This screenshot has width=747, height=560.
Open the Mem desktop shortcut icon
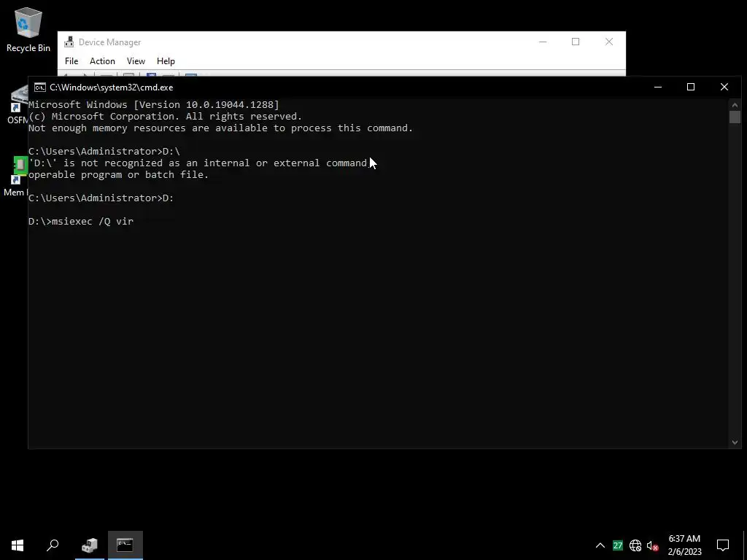pyautogui.click(x=15, y=176)
